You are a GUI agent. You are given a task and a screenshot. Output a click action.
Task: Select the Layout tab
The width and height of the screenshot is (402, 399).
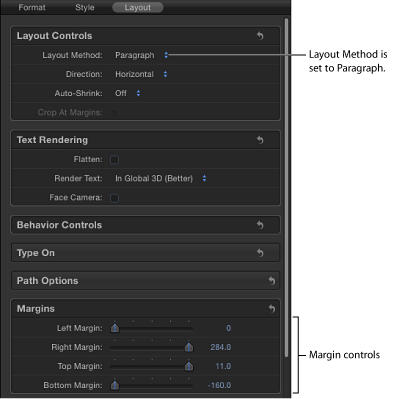(138, 7)
